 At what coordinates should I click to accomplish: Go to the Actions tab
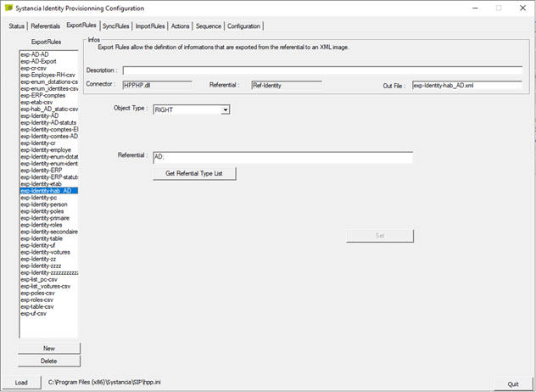(180, 26)
